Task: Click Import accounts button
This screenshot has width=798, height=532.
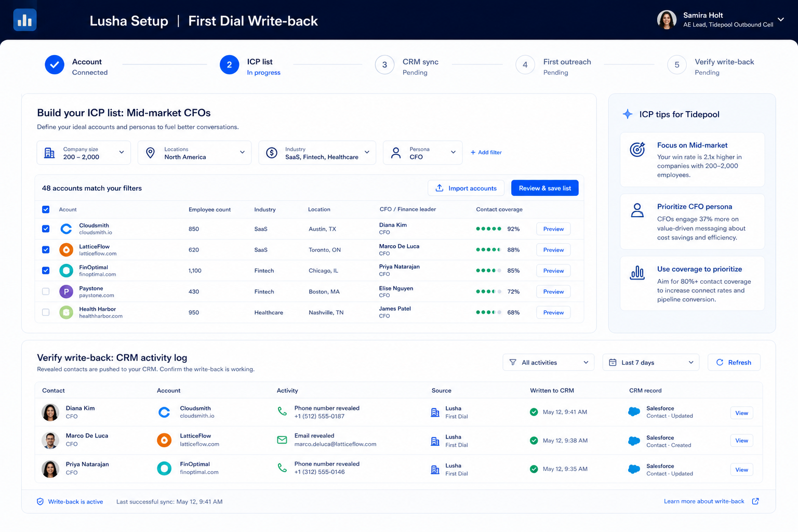Action: pyautogui.click(x=467, y=188)
